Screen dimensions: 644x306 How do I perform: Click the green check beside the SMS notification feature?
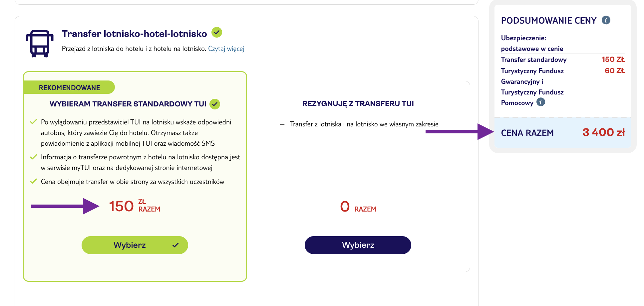coord(33,122)
